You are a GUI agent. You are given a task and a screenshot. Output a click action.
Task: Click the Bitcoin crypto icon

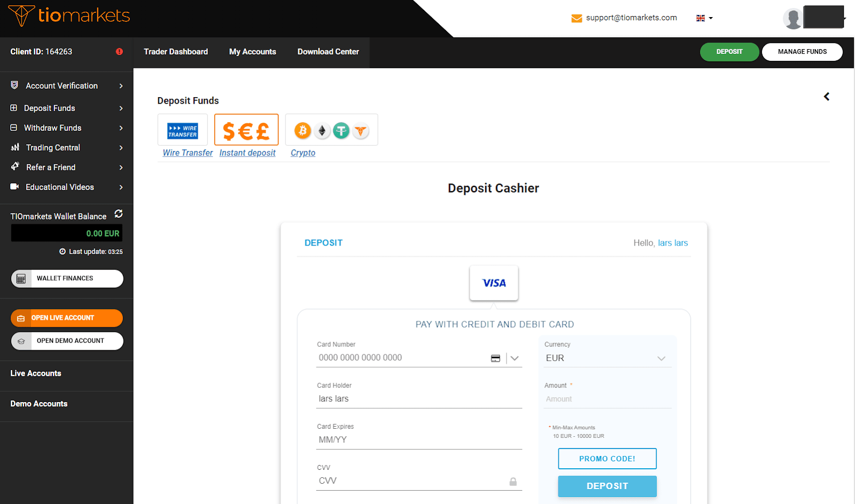point(302,130)
